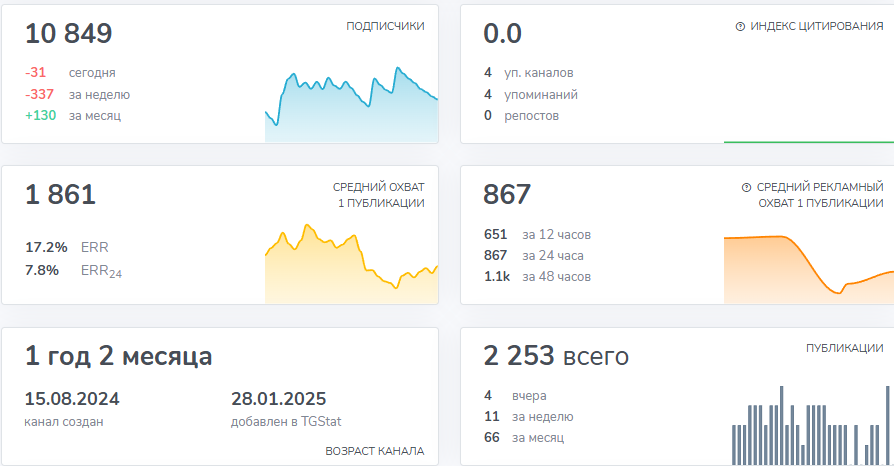The image size is (894, 466).
Task: Click the help icon beside ИНДЕКС ЦИТИРОВАНИЯ
Action: click(x=740, y=27)
